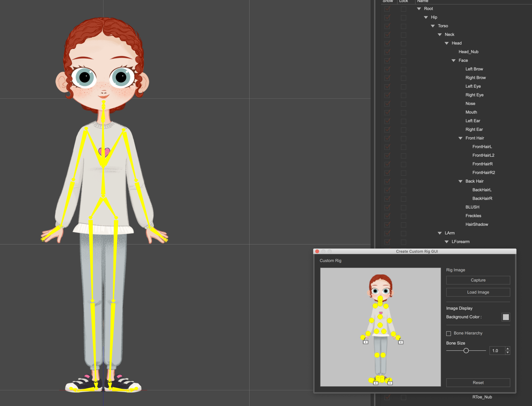Select the HairShadow row
The image size is (532, 406).
click(x=477, y=225)
